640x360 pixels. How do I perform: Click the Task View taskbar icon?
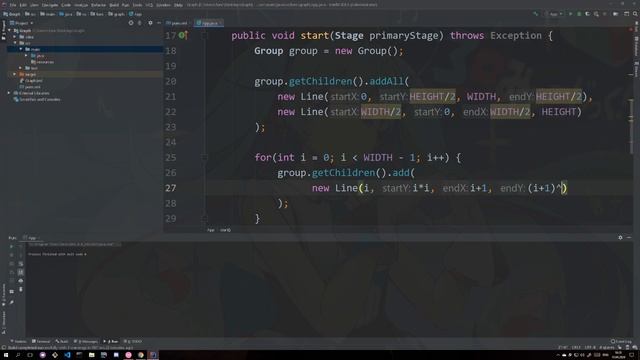[30, 355]
